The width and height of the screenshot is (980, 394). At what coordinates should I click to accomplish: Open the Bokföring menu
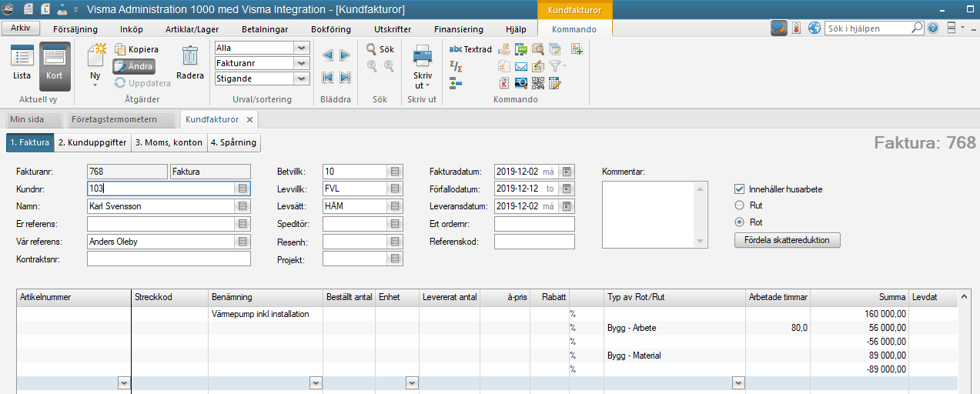tap(330, 29)
